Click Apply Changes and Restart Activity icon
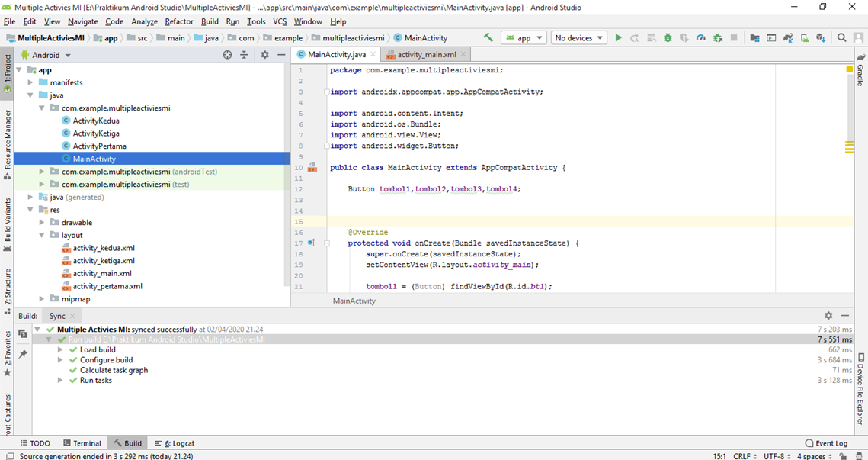The image size is (868, 460). [x=635, y=37]
